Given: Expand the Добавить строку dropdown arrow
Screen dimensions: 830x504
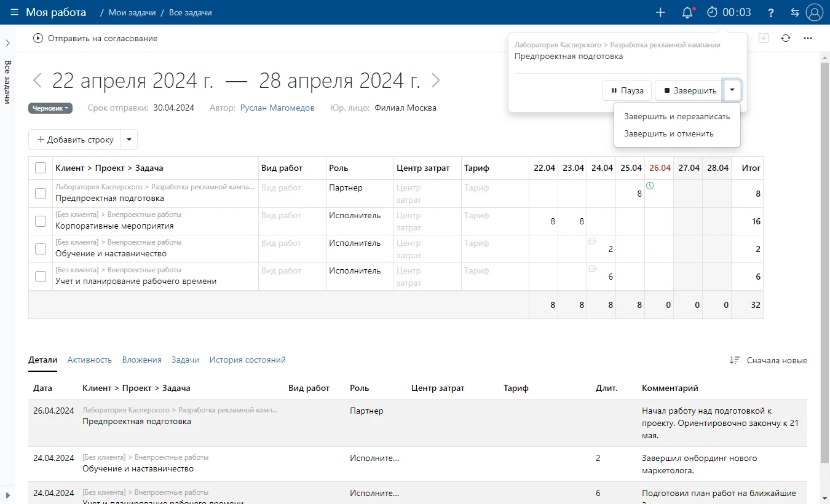Looking at the screenshot, I should tap(129, 140).
